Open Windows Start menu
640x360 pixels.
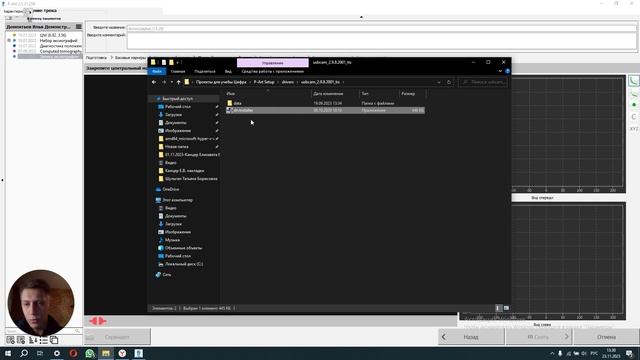(7, 353)
